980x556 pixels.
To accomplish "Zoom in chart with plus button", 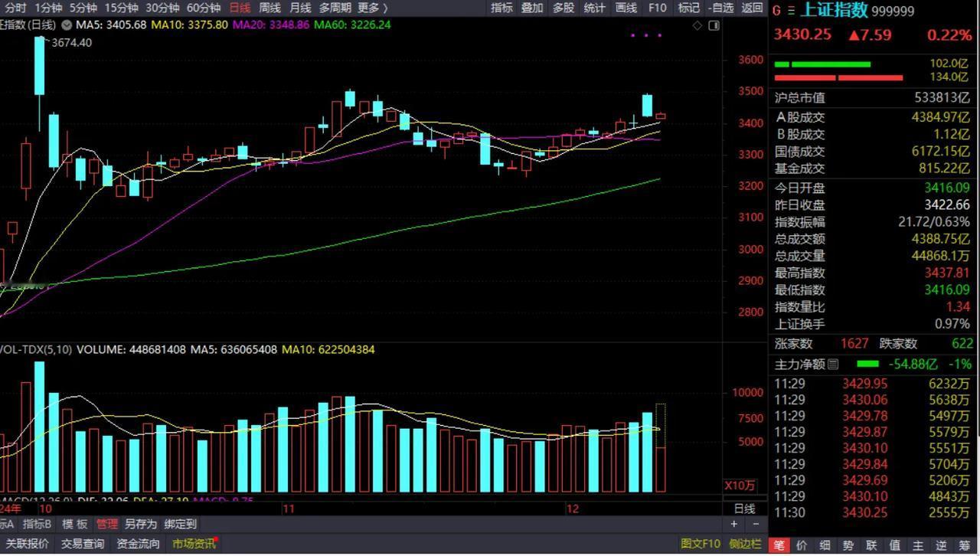I will [733, 524].
